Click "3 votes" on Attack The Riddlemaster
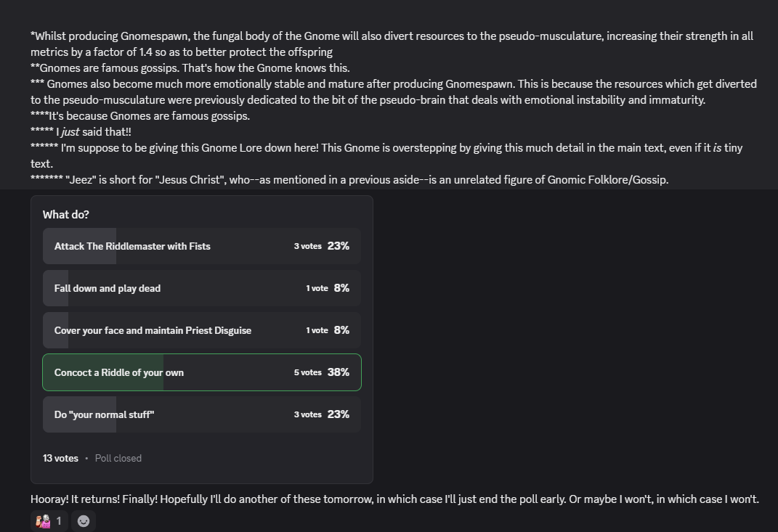The width and height of the screenshot is (778, 532). click(307, 246)
